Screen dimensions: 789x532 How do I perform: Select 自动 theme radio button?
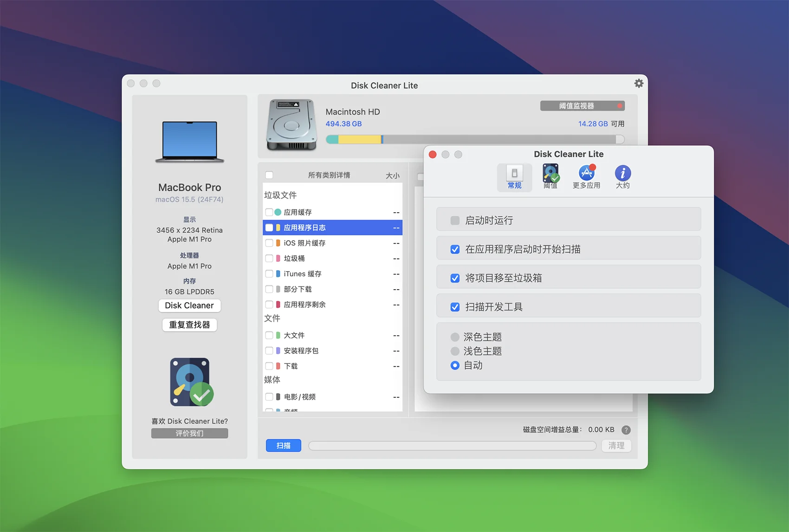click(455, 365)
